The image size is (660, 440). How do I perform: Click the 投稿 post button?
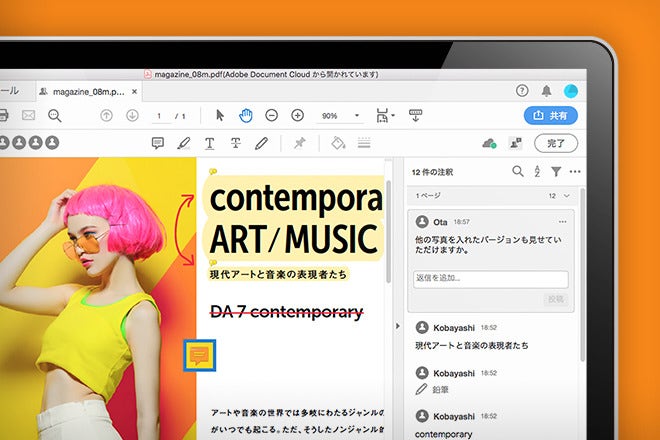pos(556,299)
